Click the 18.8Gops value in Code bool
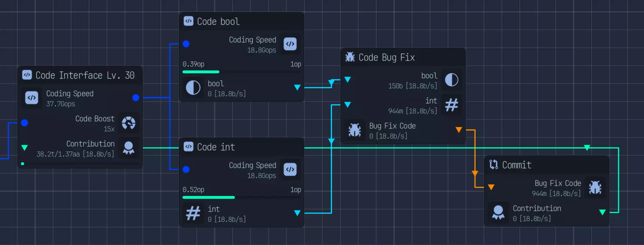 tap(262, 50)
